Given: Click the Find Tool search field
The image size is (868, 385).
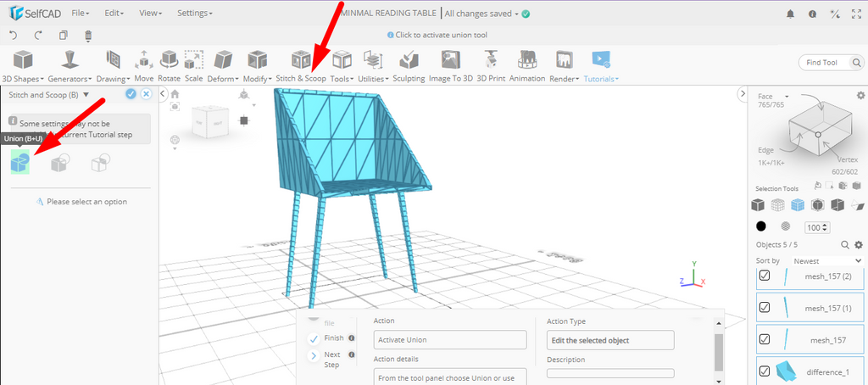Looking at the screenshot, I should click(x=825, y=63).
